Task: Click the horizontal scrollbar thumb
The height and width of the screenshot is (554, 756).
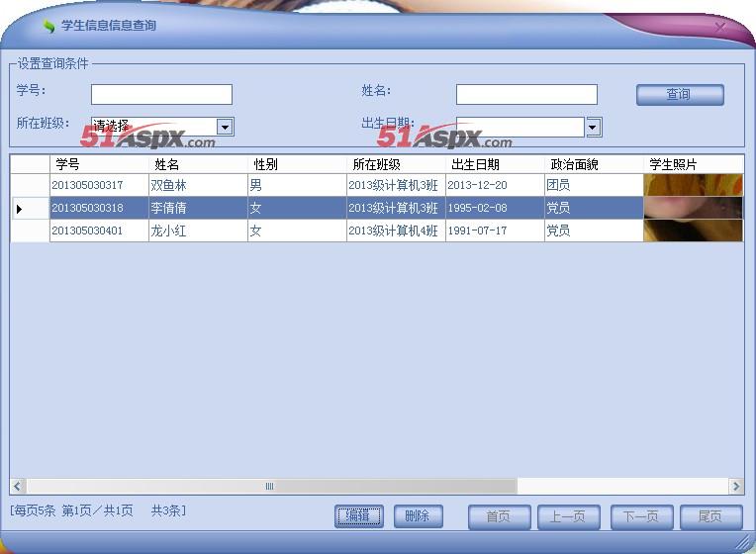Action: pyautogui.click(x=271, y=486)
